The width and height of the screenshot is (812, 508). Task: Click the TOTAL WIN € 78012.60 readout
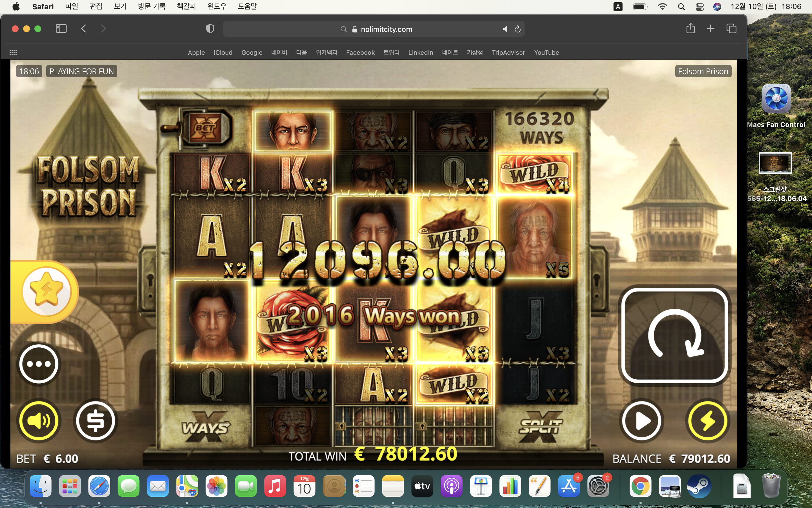point(373,454)
